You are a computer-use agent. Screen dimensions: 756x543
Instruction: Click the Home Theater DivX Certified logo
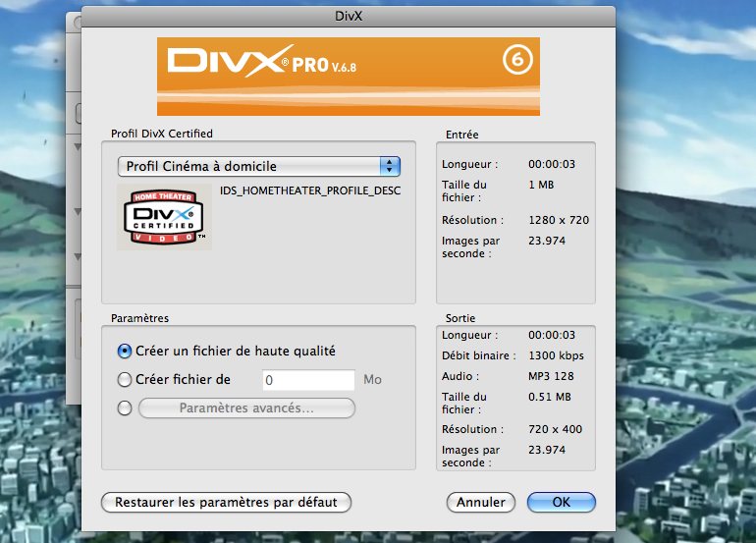[x=164, y=217]
